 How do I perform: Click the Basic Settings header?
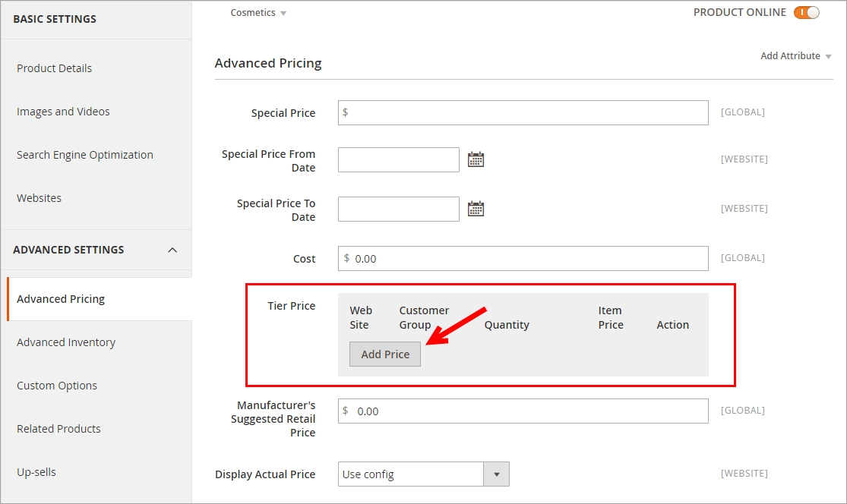pos(55,19)
